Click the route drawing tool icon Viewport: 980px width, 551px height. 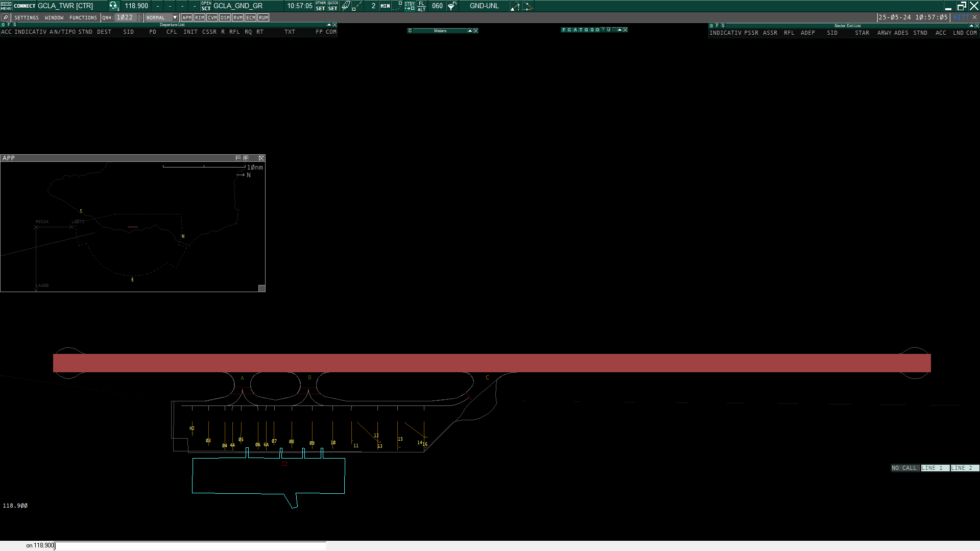click(515, 6)
